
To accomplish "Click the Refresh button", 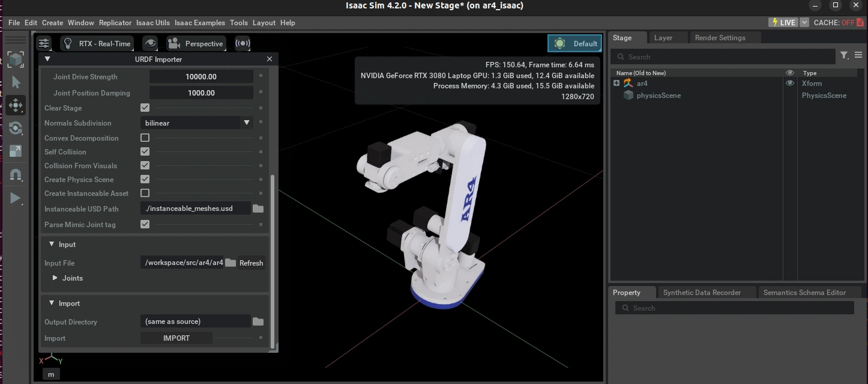I will [251, 263].
